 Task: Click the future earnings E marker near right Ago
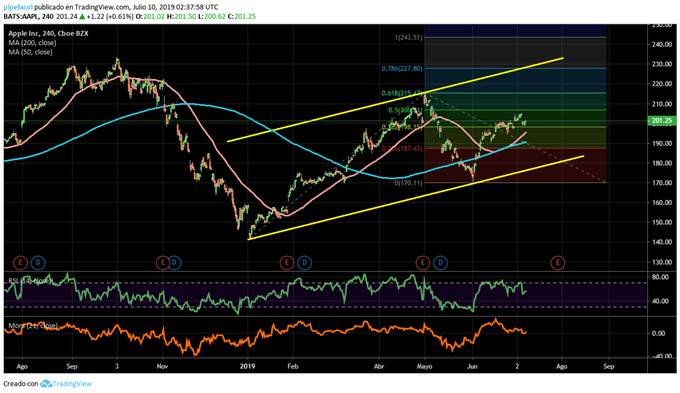pos(558,262)
